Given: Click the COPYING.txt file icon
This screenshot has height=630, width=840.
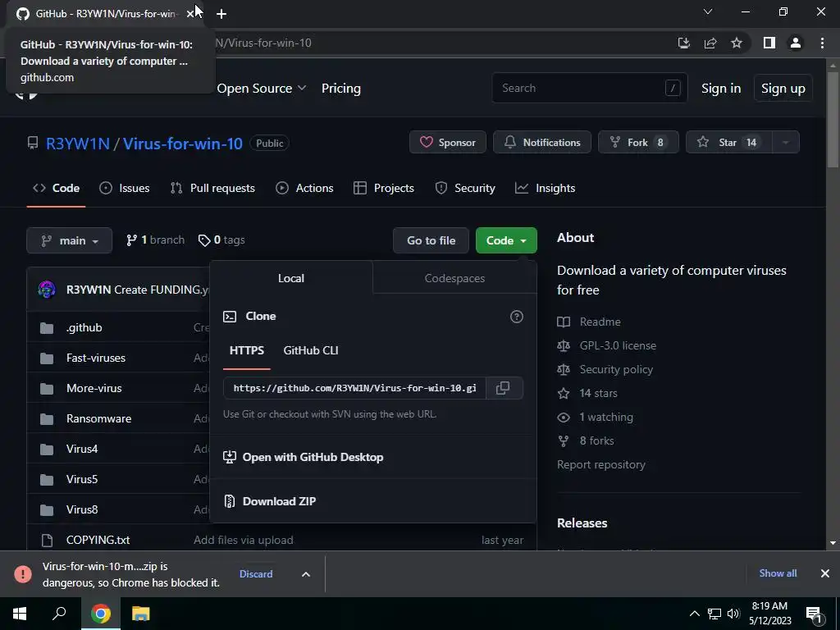Looking at the screenshot, I should pyautogui.click(x=47, y=540).
